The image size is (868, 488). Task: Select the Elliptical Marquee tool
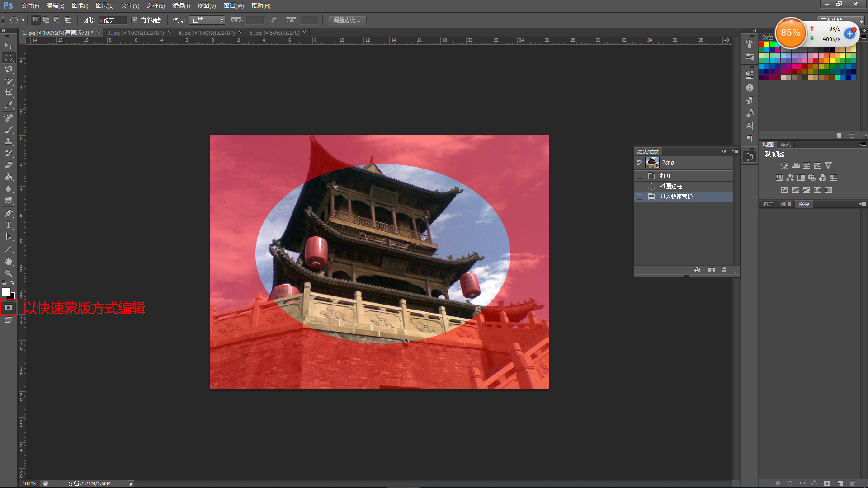point(9,58)
